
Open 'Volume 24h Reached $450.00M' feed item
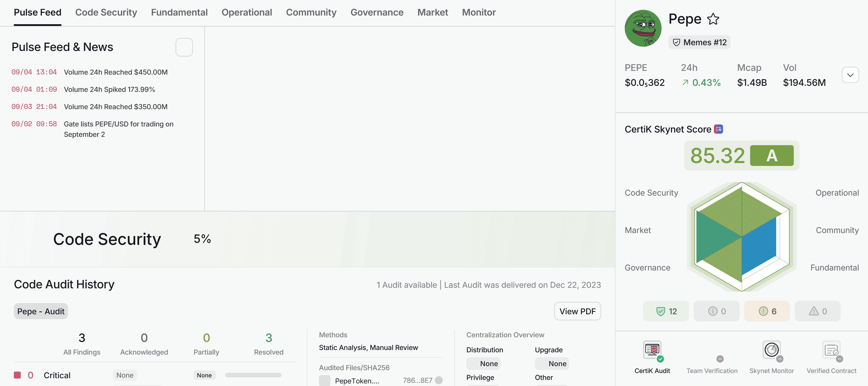tap(116, 72)
